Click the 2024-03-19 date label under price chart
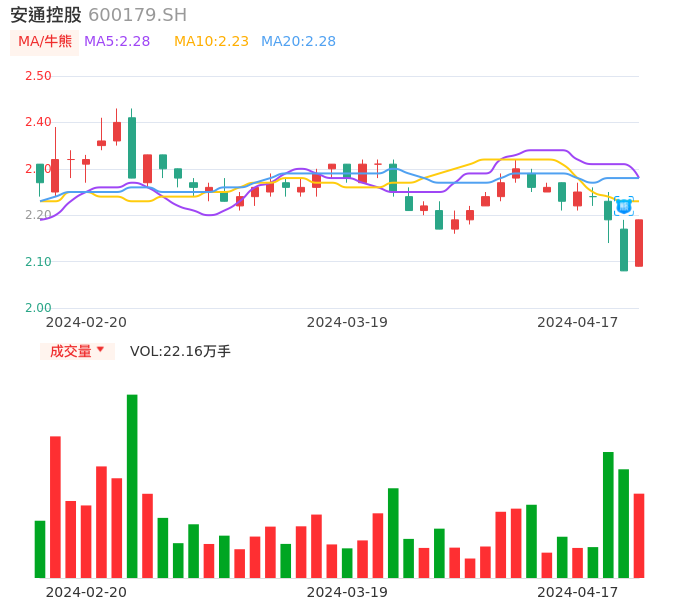Viewport: 686px width, 606px height. point(347,322)
